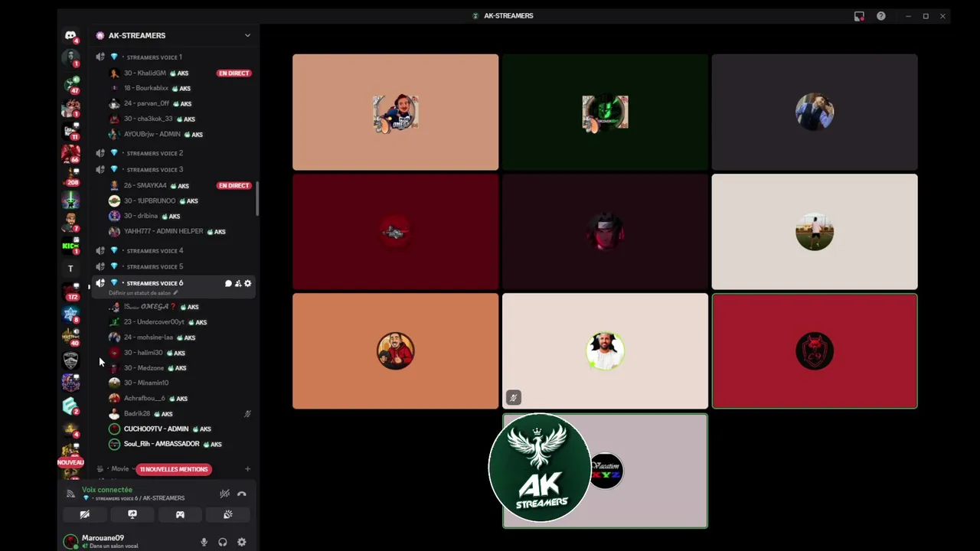Open user settings gear next to Marouane09
The width and height of the screenshot is (980, 551).
point(242,542)
